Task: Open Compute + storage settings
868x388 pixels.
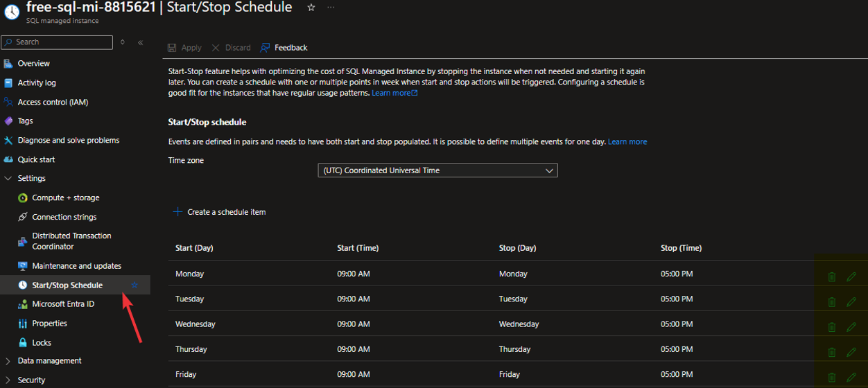Action: tap(65, 198)
